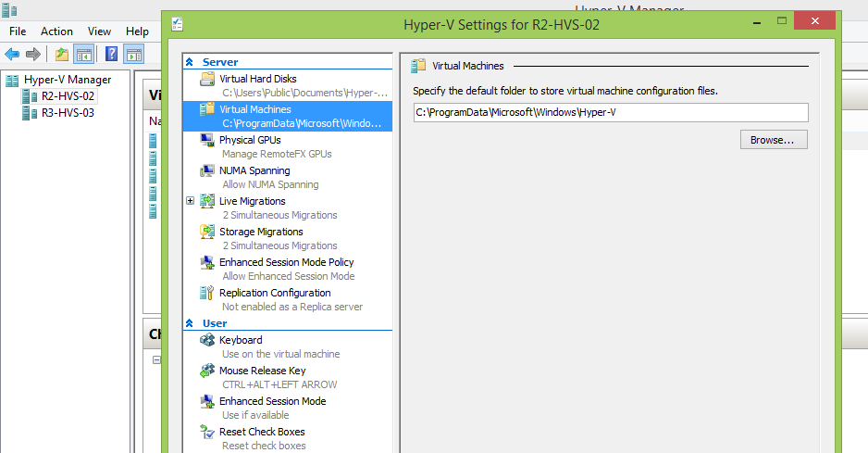Click the Hyper-V Settings dialog title icon
Screen dimensions: 868x453
tap(177, 24)
